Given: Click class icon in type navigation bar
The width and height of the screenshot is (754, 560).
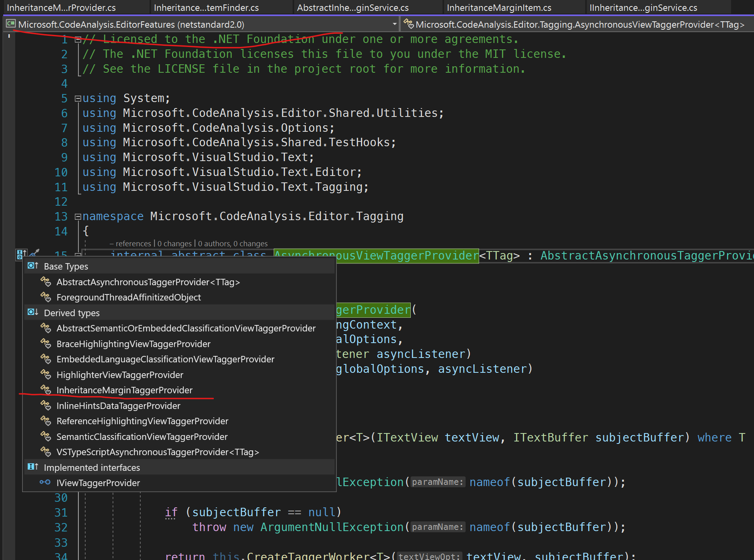Looking at the screenshot, I should 408,24.
